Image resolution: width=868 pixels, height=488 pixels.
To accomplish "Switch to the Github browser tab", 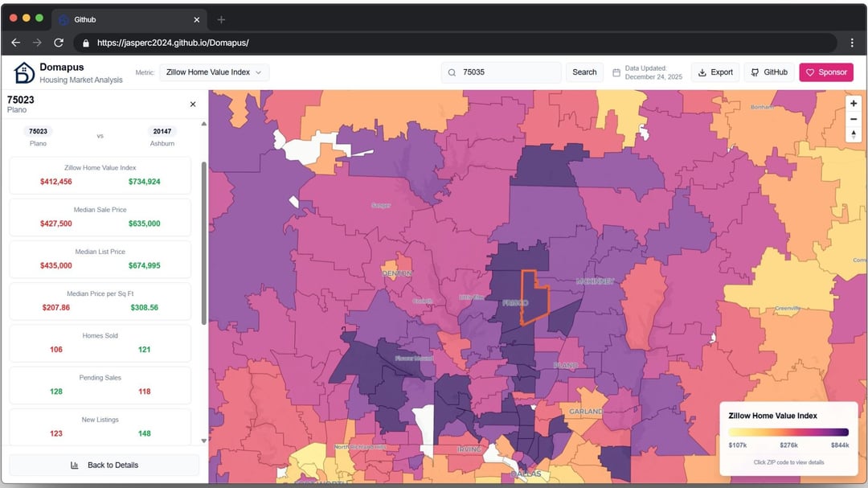I will 121,19.
